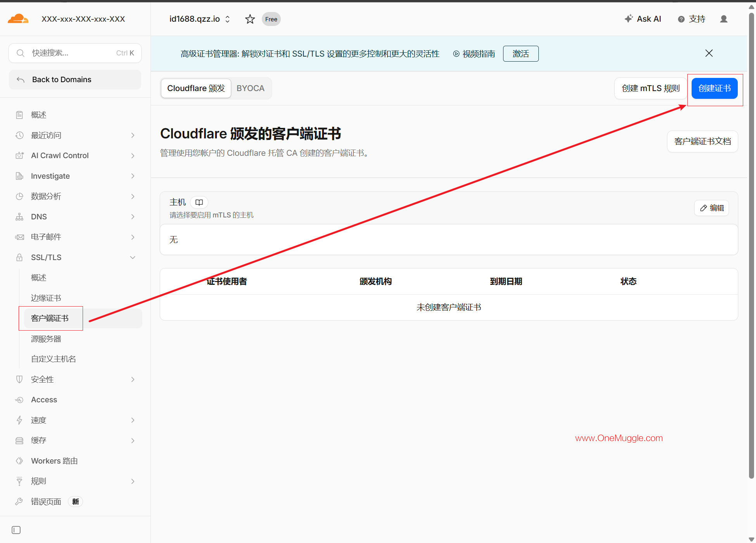Viewport: 756px width, 543px height.
Task: Click the Access sidebar icon
Action: (x=19, y=400)
